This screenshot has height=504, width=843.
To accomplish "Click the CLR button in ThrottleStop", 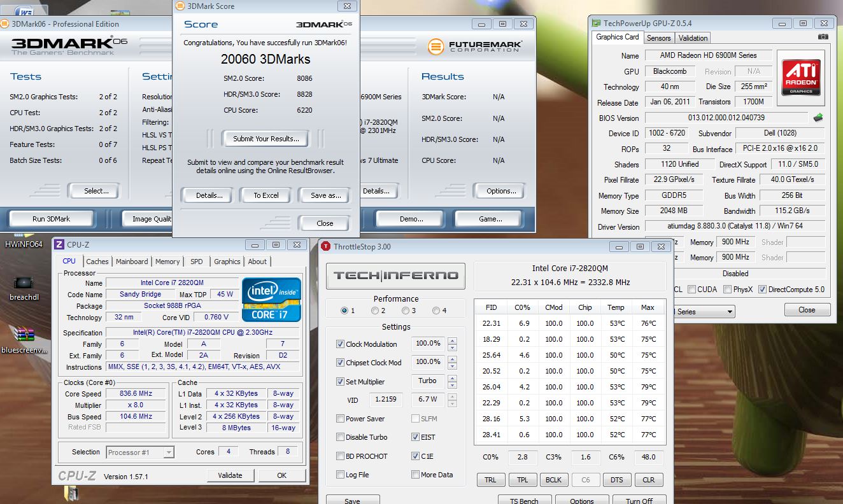I will tap(648, 480).
